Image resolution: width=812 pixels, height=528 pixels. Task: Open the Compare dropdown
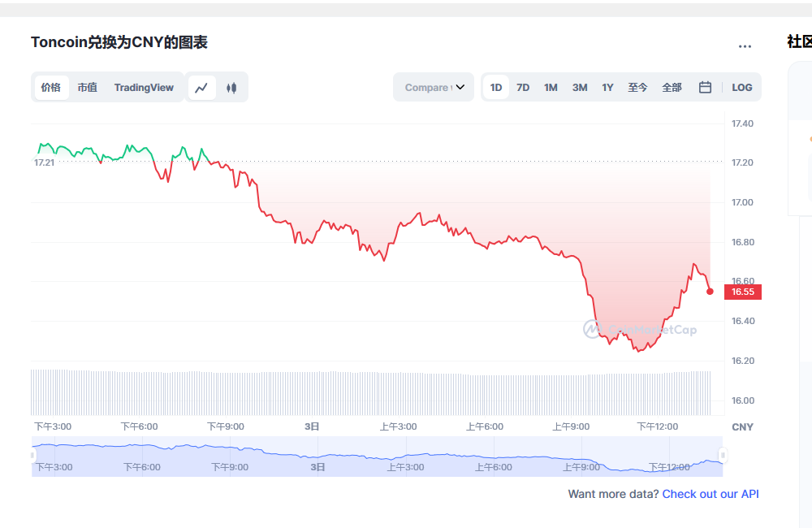pos(434,87)
